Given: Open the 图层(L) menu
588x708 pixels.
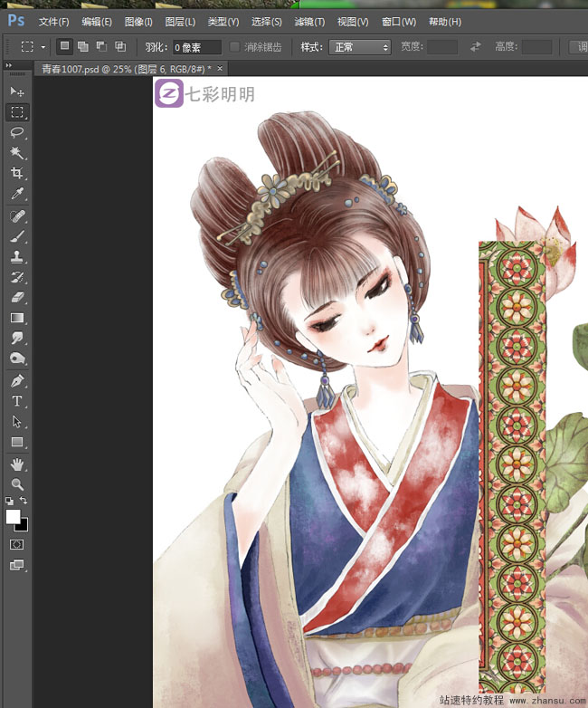Looking at the screenshot, I should point(180,22).
